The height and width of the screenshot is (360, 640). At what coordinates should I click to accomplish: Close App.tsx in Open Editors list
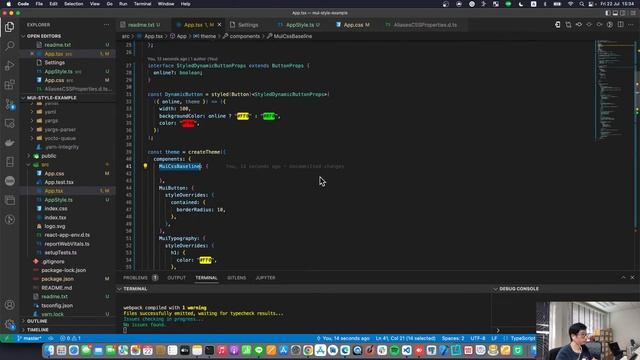[32, 54]
